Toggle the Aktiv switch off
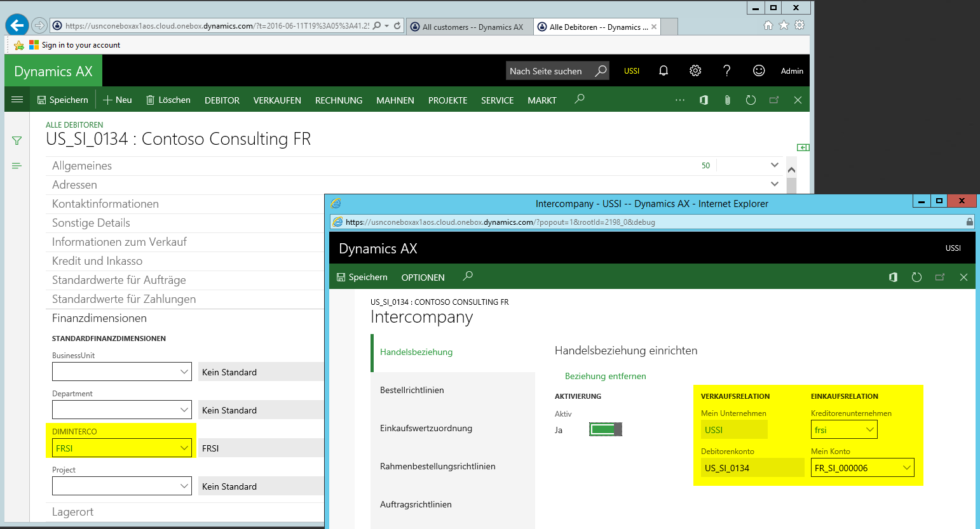The image size is (980, 529). (x=605, y=430)
